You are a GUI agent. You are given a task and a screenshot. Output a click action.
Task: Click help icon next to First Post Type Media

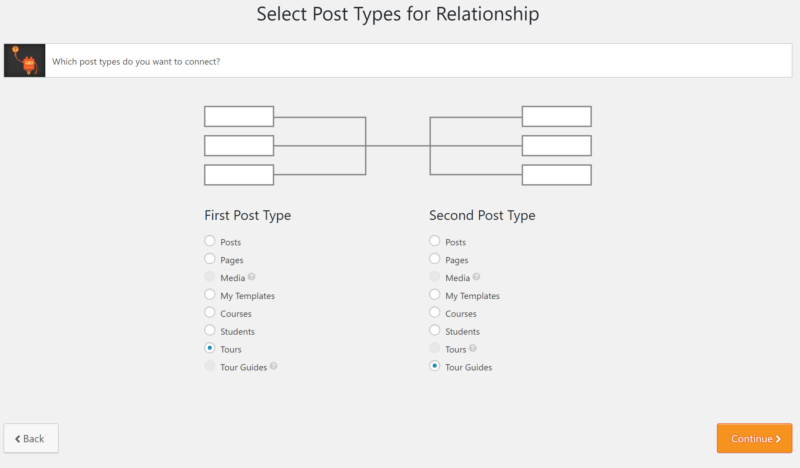click(x=252, y=277)
